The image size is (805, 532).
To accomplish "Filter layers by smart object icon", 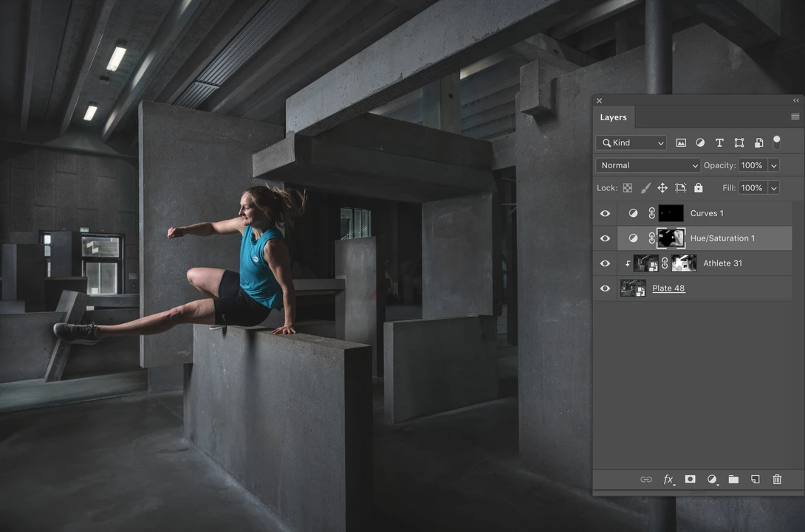I will coord(758,142).
